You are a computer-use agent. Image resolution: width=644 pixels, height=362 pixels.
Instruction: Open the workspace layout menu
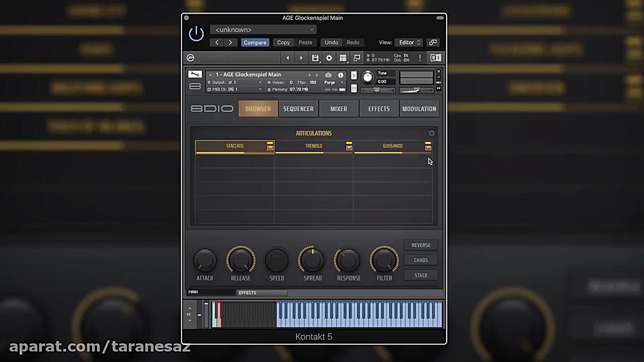343,58
